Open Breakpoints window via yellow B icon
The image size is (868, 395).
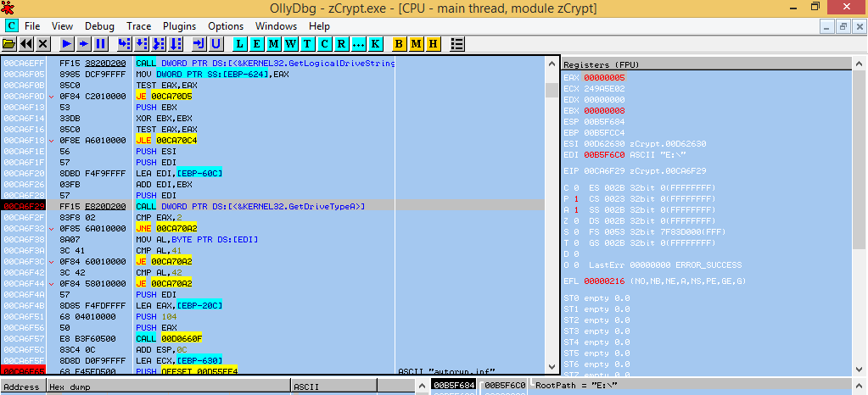(400, 43)
